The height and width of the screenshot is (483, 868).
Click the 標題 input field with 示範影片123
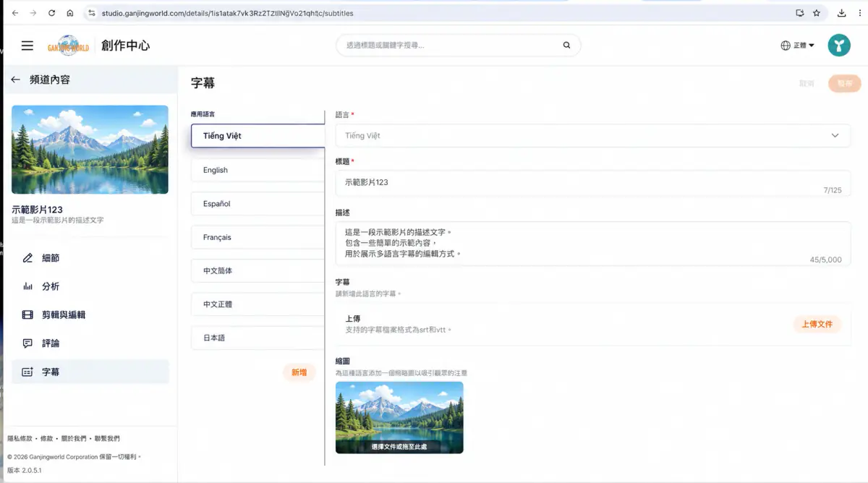[x=592, y=183]
